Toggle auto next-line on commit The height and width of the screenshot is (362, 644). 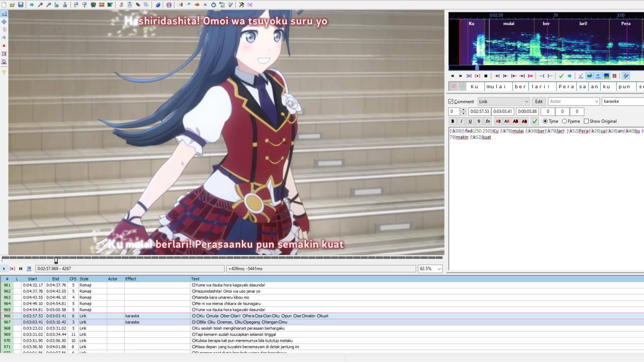589,76
